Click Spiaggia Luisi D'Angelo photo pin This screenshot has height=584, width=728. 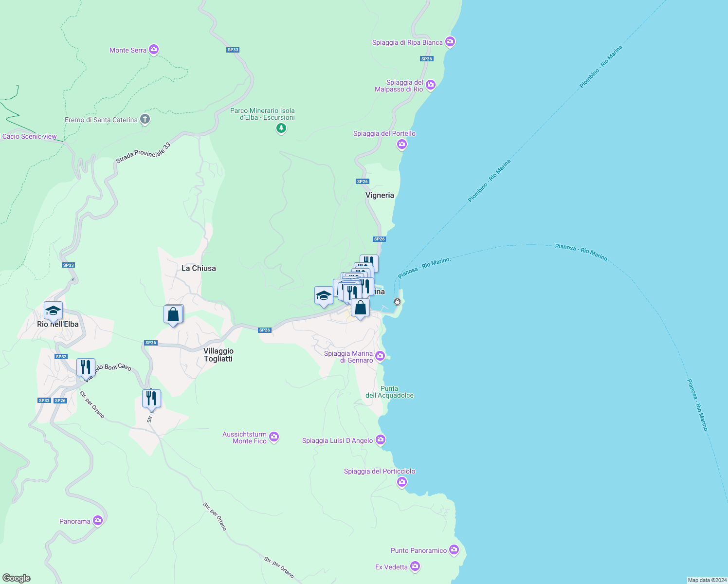[x=381, y=440]
